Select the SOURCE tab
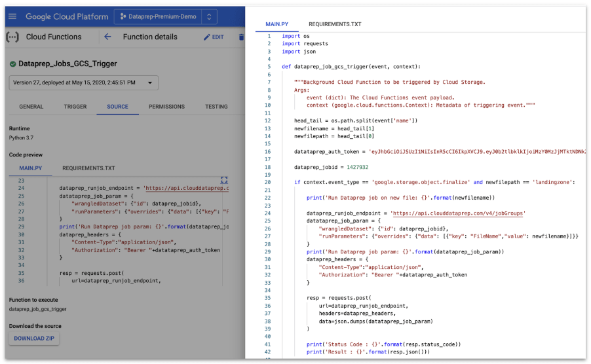This screenshot has height=364, width=591. [117, 107]
